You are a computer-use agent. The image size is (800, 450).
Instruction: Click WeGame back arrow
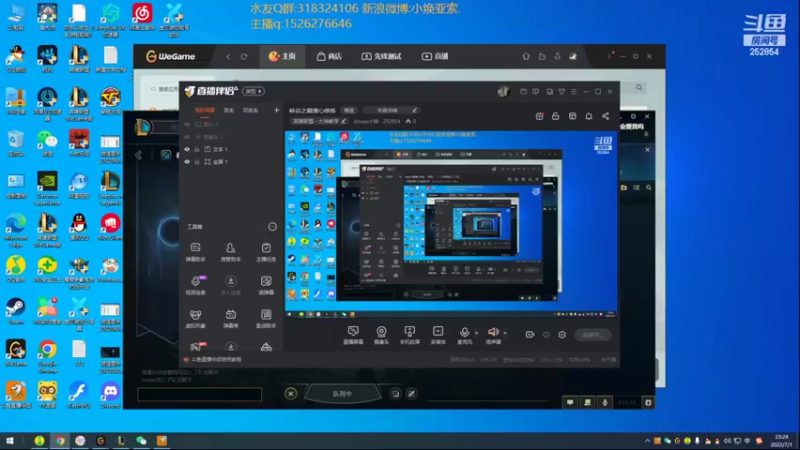228,57
